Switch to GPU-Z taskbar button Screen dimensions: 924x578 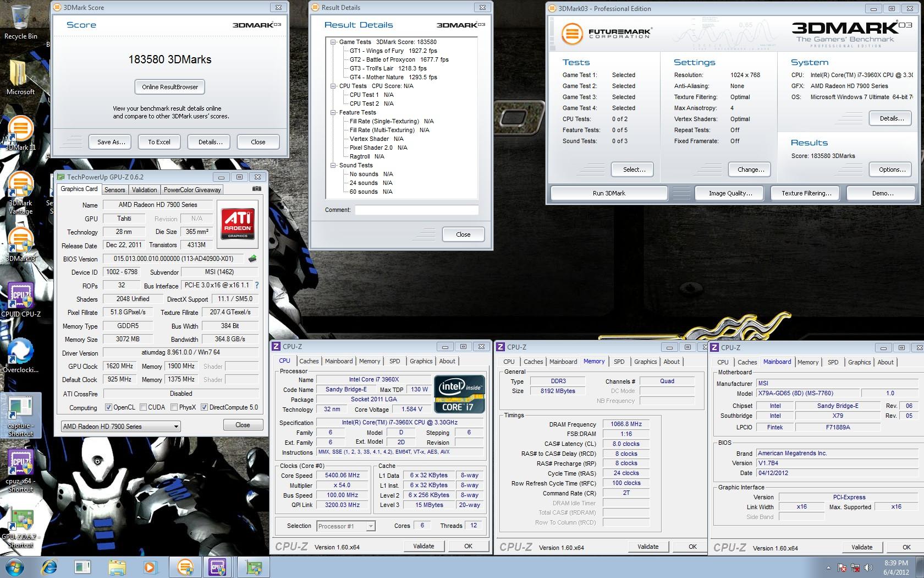click(x=253, y=567)
